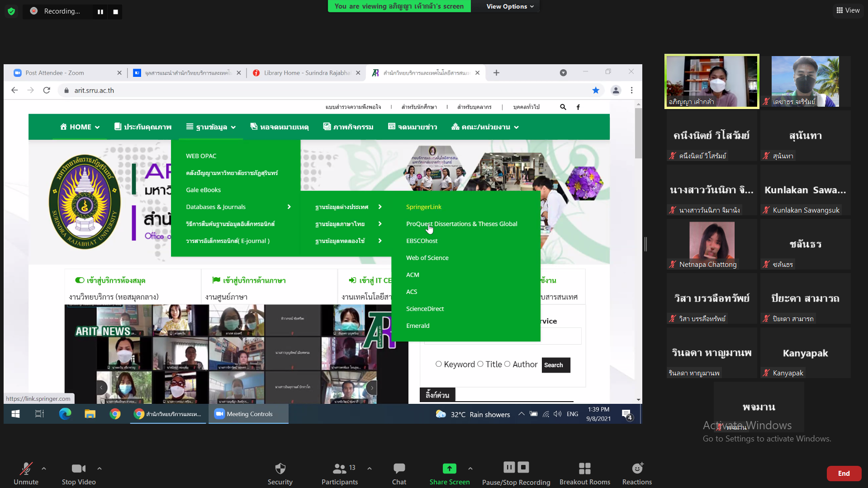
Task: Open the Chat panel
Action: tap(398, 469)
